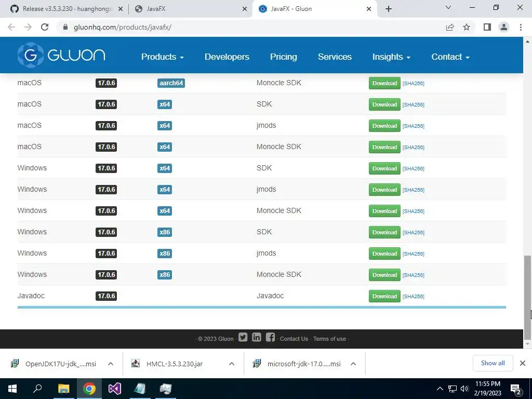
Task: Open Contact Us footer link
Action: point(294,339)
